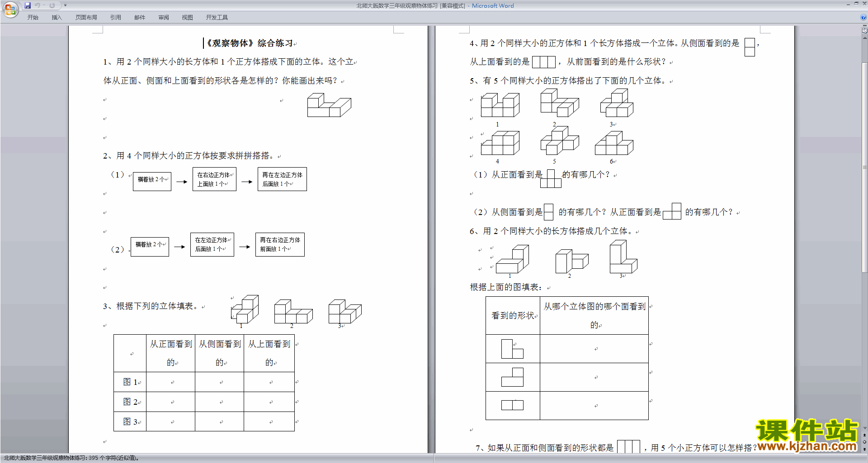The image size is (868, 463).
Task: Click the vertical scrollbar up arrow
Action: pyautogui.click(x=864, y=38)
